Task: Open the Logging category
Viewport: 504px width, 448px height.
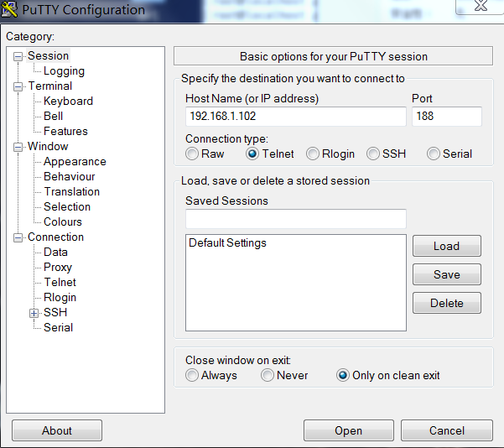Action: click(x=64, y=70)
